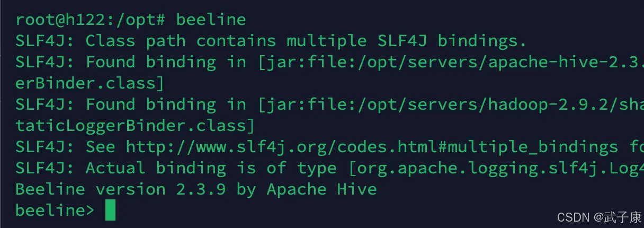Click the "Beeline version" text
The height and width of the screenshot is (228, 644).
pyautogui.click(x=91, y=189)
